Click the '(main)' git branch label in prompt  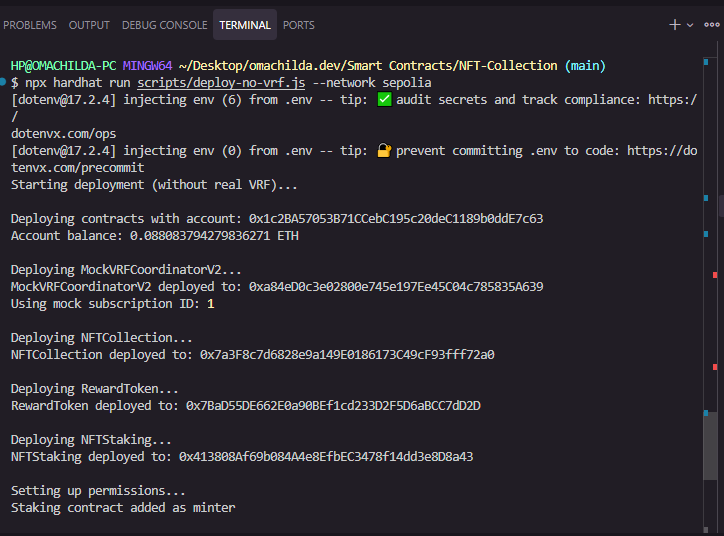(585, 66)
